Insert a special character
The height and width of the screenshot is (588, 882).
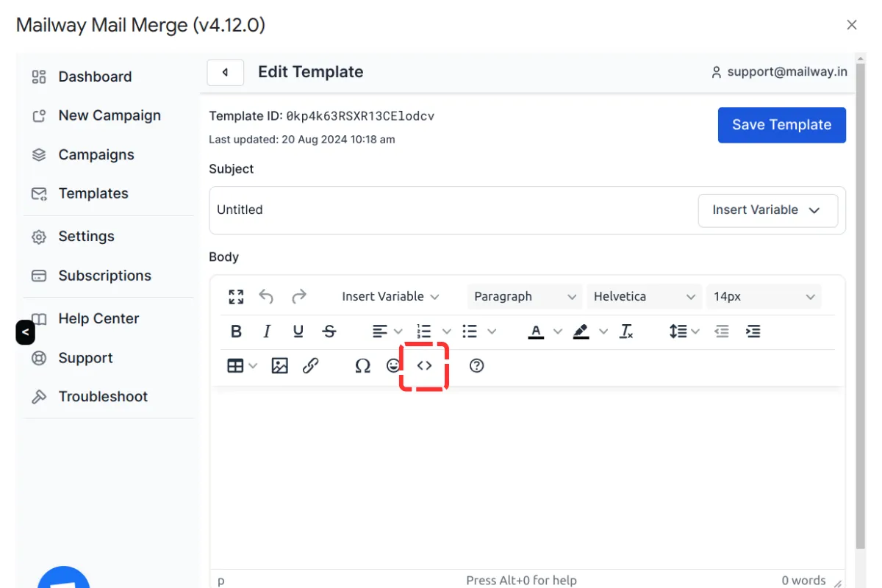point(362,365)
